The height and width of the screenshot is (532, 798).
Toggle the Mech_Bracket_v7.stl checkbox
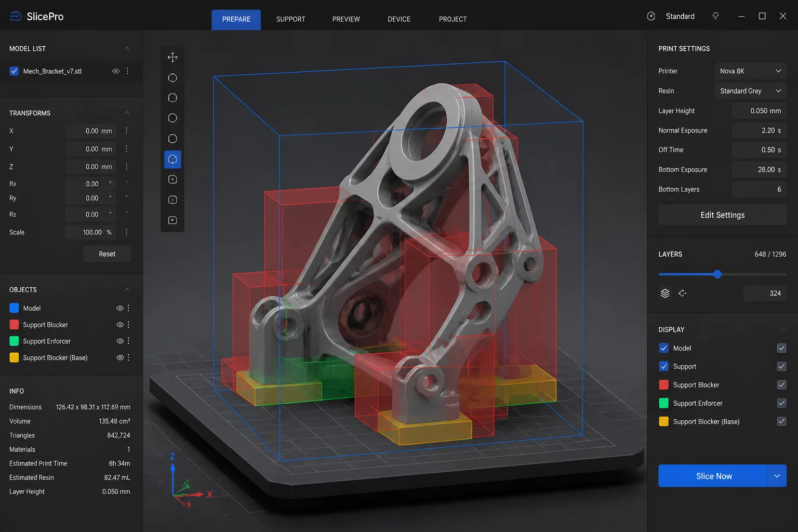pyautogui.click(x=14, y=71)
